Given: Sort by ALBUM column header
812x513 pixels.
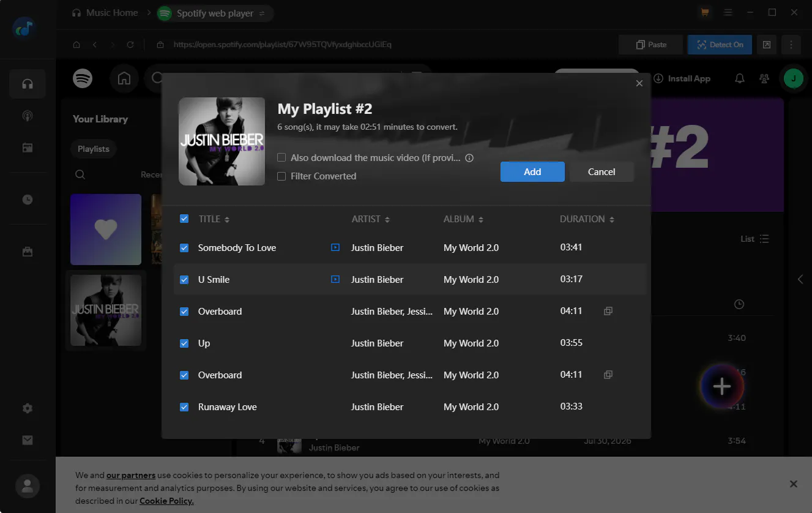Looking at the screenshot, I should click(x=464, y=219).
